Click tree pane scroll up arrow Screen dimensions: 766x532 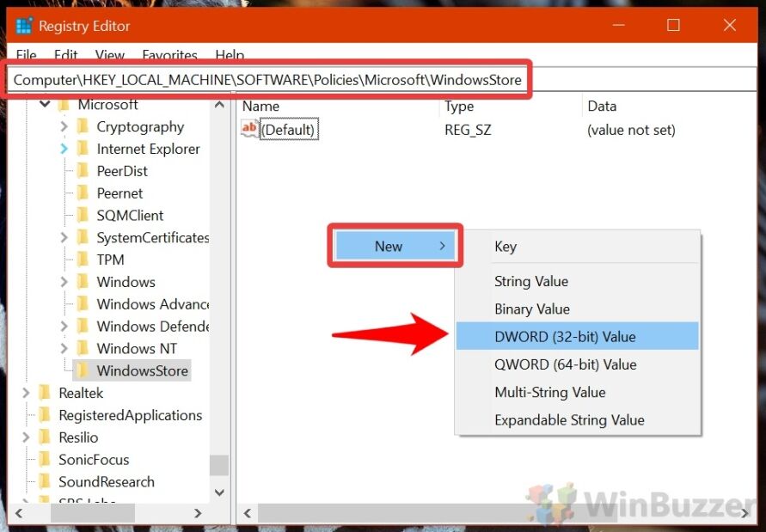(219, 104)
